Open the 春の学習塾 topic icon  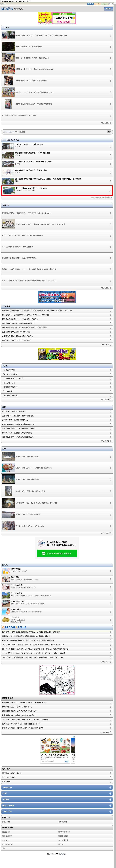pyautogui.click(x=6, y=579)
